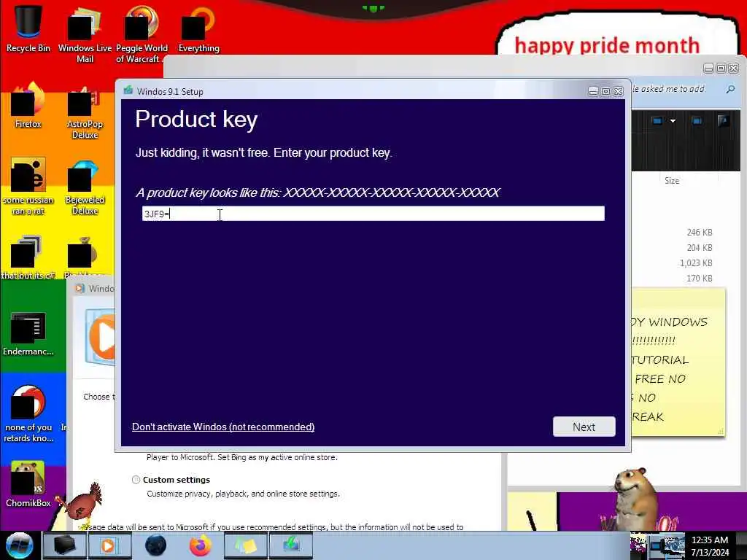The width and height of the screenshot is (747, 560).
Task: Open Peggle World of Warcraft shortcut
Action: tap(142, 34)
